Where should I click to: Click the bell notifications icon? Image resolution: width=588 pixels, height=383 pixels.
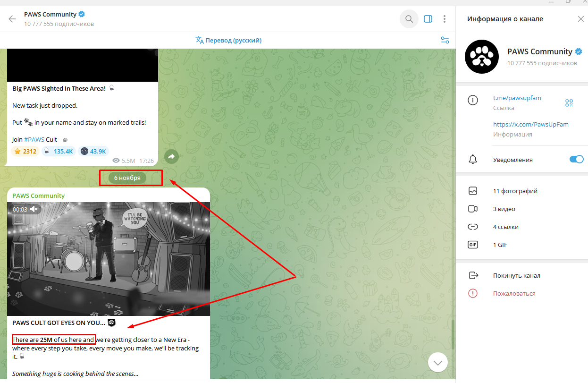pyautogui.click(x=472, y=159)
